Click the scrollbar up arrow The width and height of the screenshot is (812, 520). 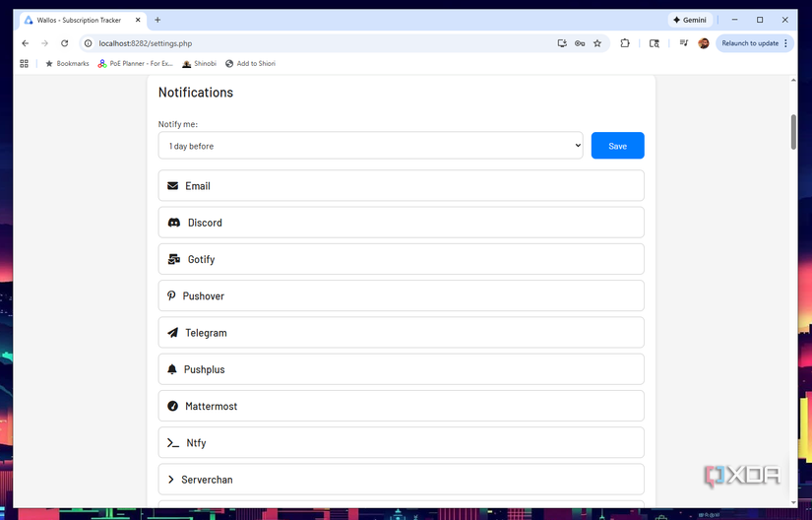coord(793,81)
